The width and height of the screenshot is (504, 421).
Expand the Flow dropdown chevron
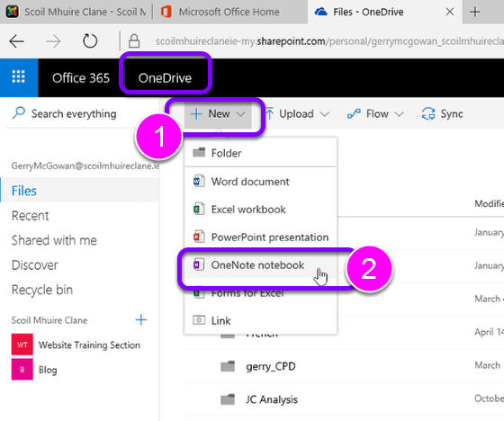pos(399,114)
